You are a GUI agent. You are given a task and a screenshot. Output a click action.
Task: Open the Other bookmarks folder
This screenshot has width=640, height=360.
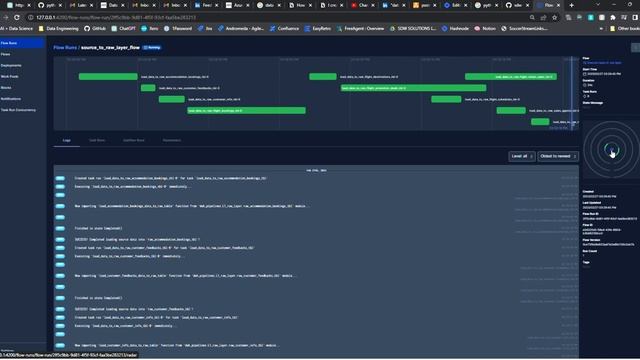[x=624, y=29]
